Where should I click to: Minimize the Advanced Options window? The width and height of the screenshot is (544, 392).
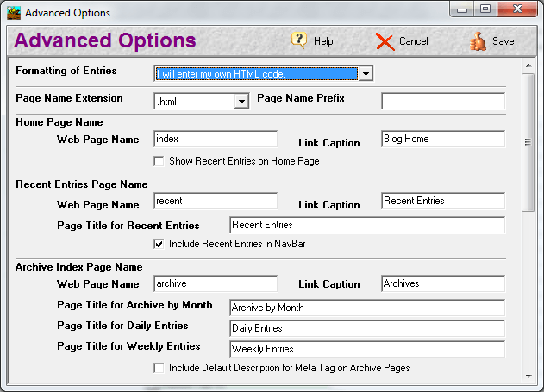pos(462,9)
